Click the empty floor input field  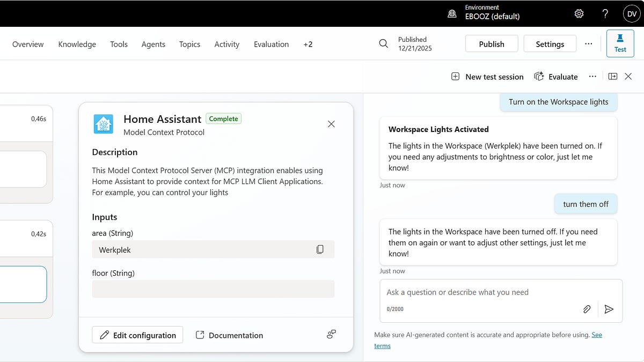click(213, 289)
